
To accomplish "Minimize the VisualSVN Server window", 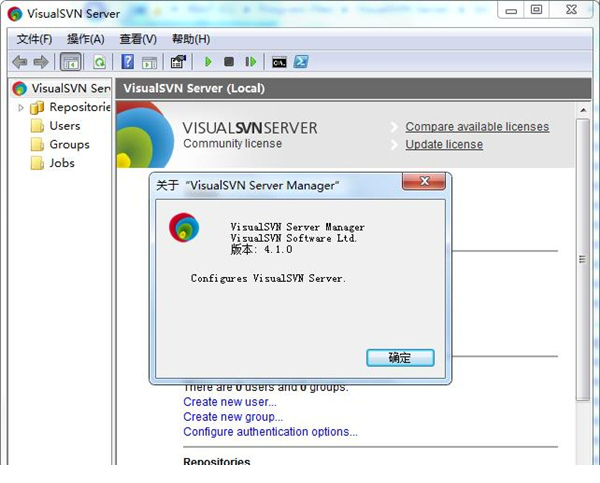I will [x=512, y=10].
